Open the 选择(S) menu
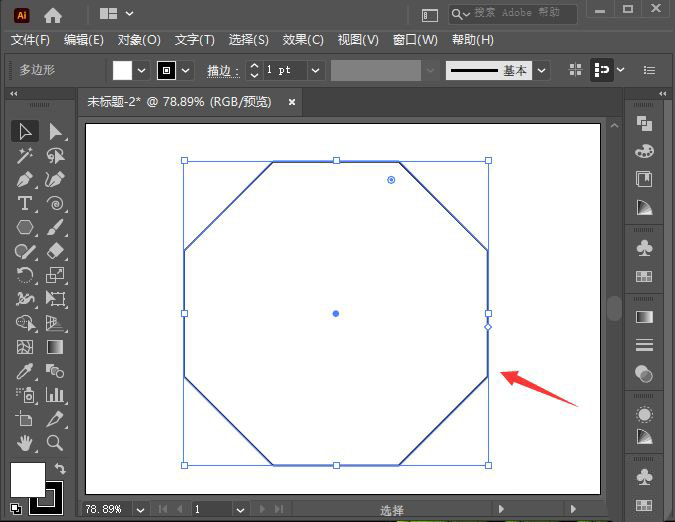 click(x=248, y=40)
